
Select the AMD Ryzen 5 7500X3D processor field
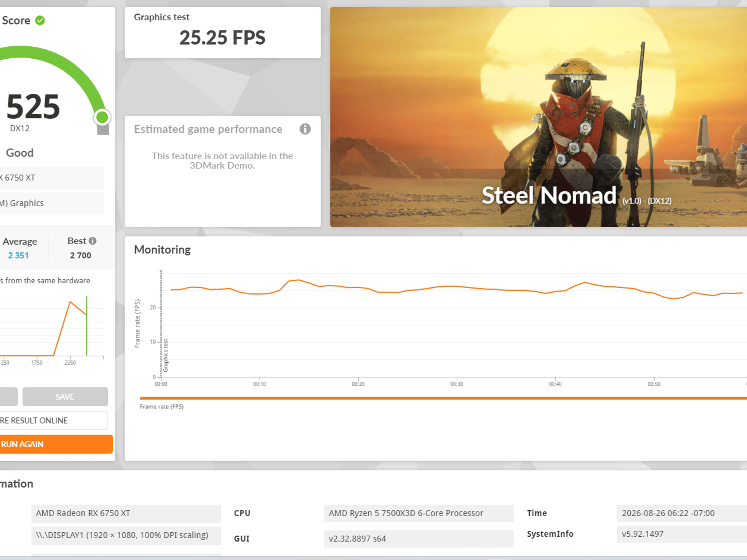tap(419, 513)
